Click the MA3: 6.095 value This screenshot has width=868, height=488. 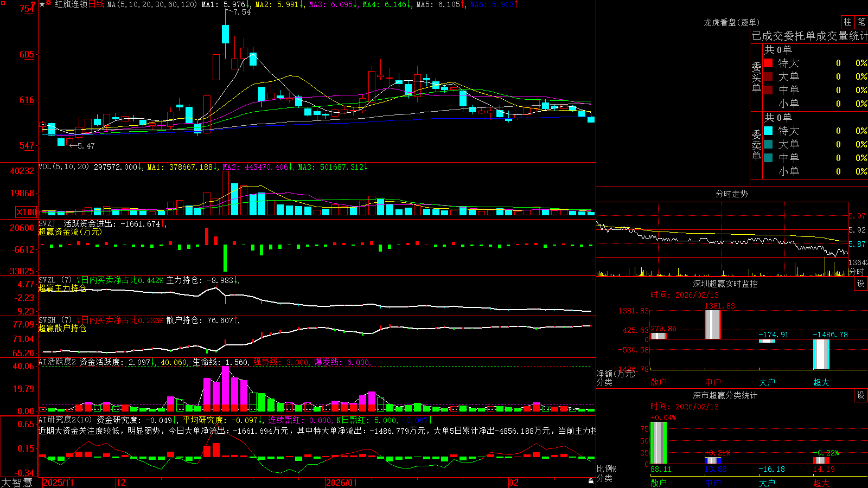point(331,4)
